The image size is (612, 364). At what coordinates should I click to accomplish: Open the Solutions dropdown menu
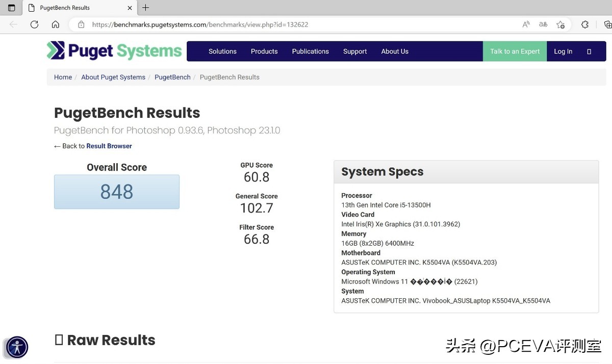pos(222,51)
